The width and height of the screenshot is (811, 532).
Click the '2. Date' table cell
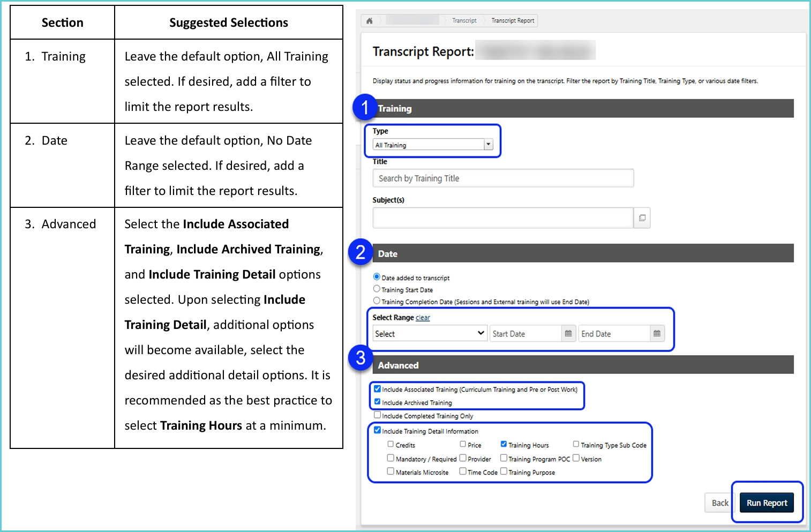[x=62, y=166]
